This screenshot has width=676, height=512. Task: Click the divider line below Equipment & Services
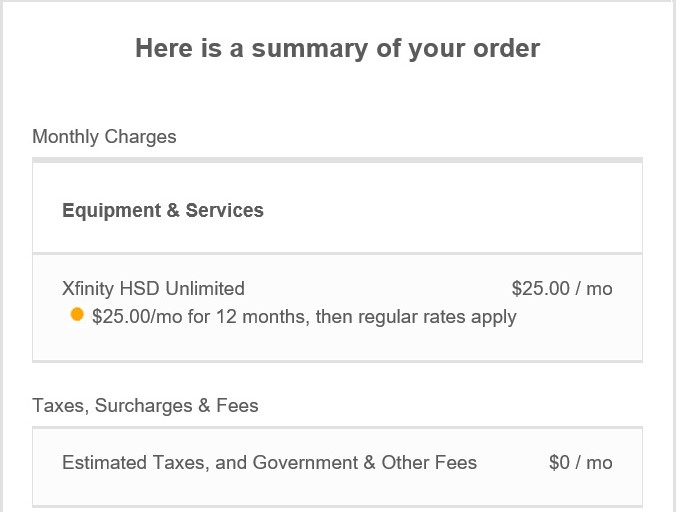pos(337,253)
